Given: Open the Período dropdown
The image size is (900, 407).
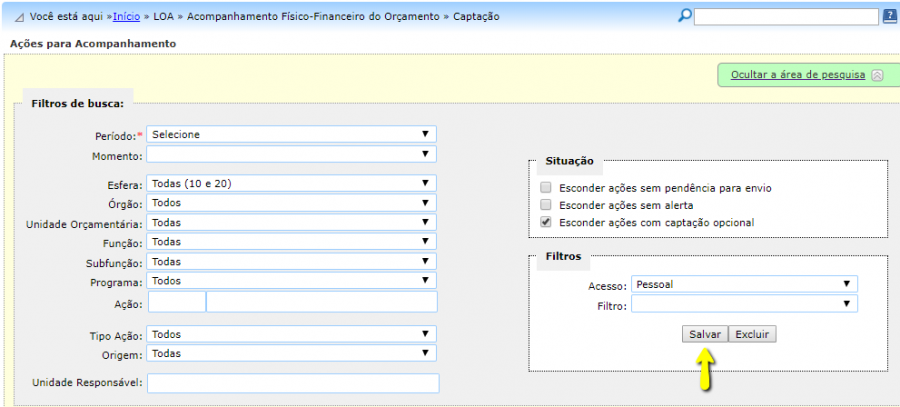Looking at the screenshot, I should point(292,134).
